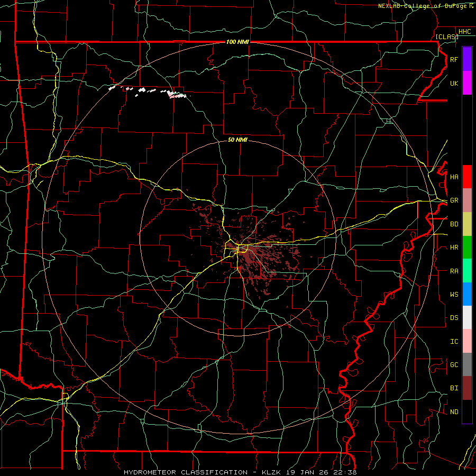476x476 pixels.
Task: Click the RF purple legend swatch
Action: [x=467, y=59]
